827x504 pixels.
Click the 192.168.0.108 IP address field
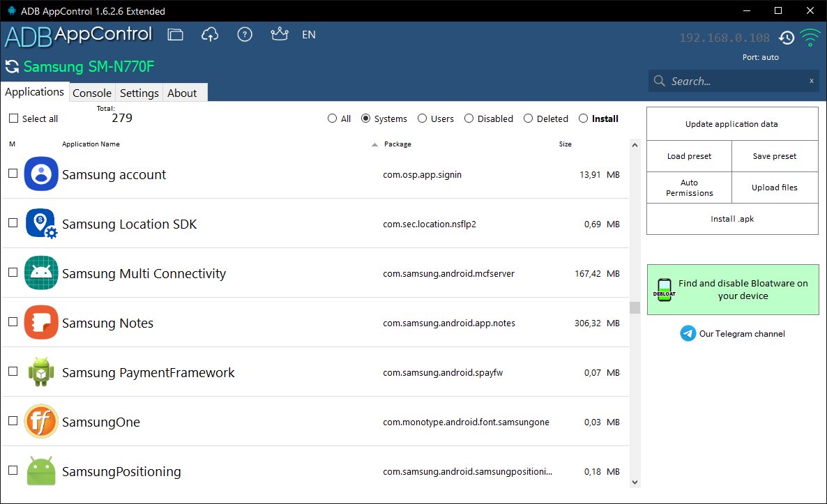724,38
